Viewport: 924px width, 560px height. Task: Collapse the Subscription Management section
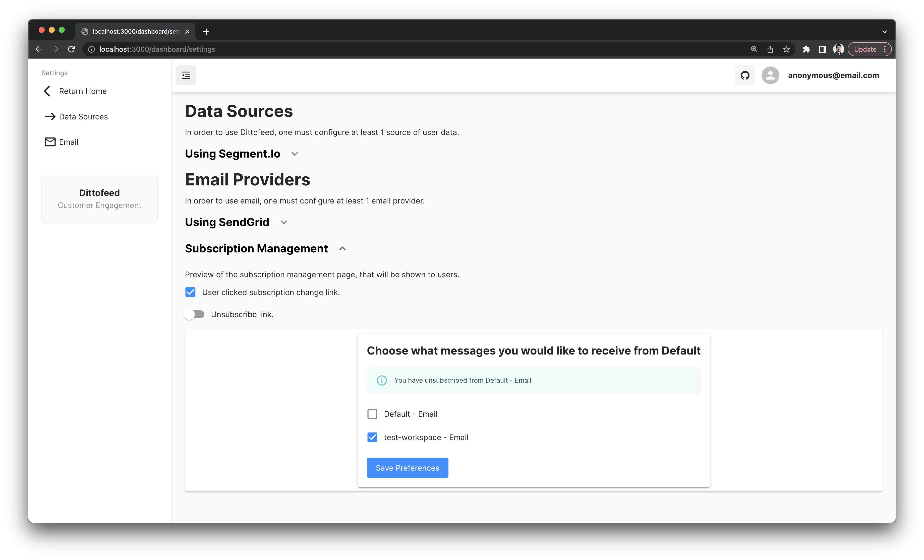[x=342, y=249]
